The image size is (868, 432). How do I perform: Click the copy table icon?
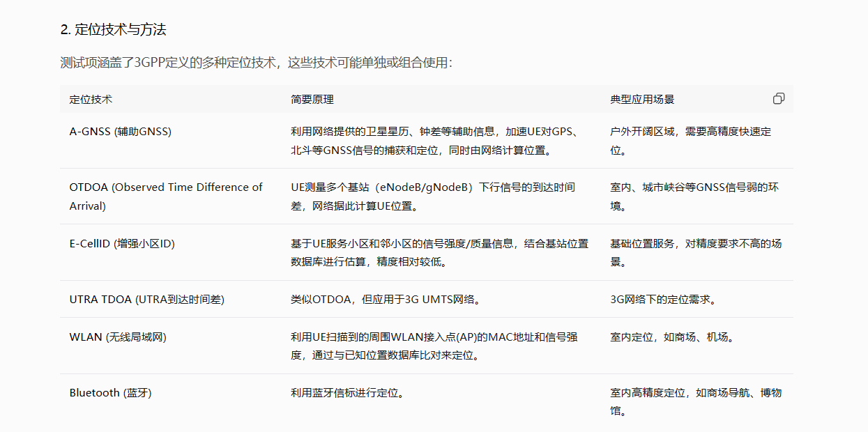[x=779, y=99]
